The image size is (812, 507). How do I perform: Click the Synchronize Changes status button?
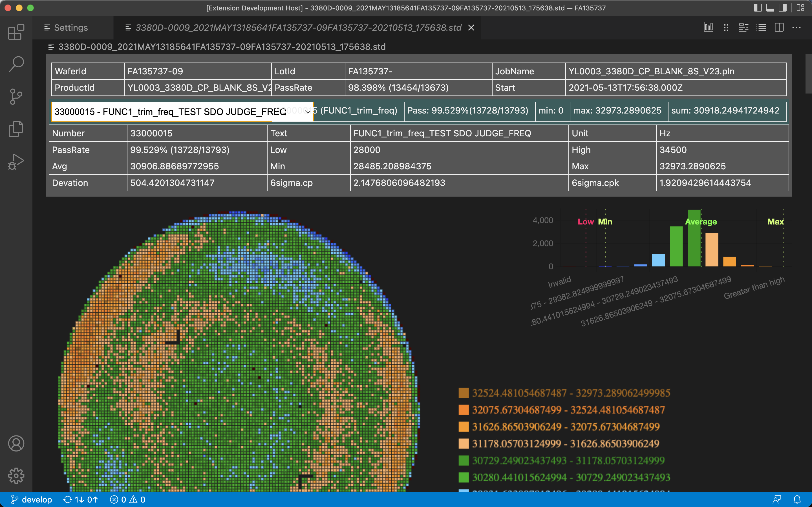pos(81,500)
